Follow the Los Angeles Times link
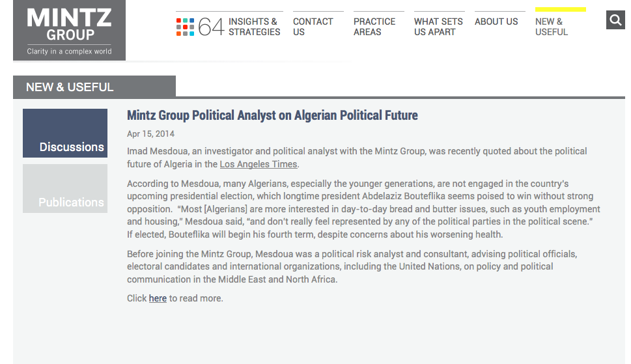 click(x=259, y=164)
